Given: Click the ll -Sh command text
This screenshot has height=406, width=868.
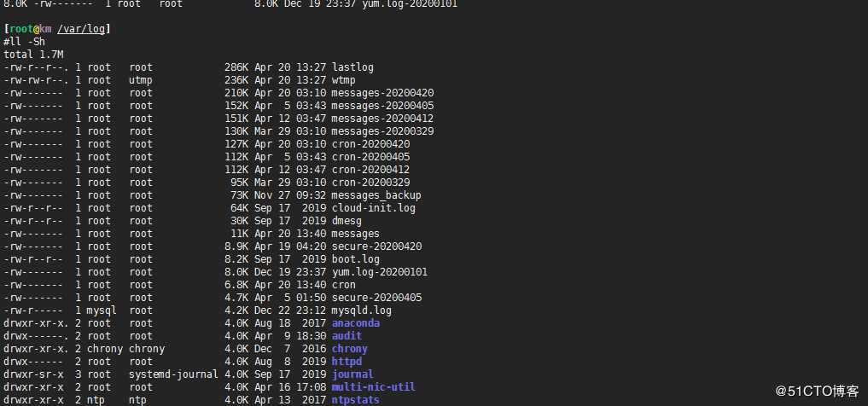Looking at the screenshot, I should coord(25,42).
